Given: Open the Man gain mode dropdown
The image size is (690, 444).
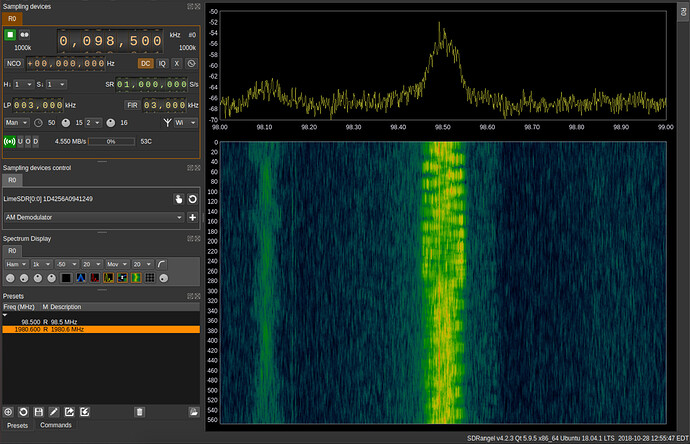Looking at the screenshot, I should 15,122.
